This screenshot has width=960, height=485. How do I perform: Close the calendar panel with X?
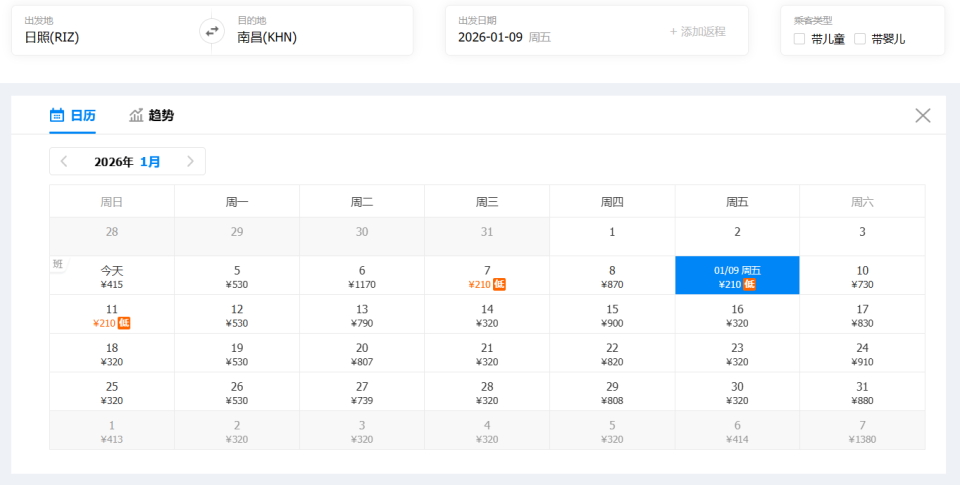pos(922,115)
